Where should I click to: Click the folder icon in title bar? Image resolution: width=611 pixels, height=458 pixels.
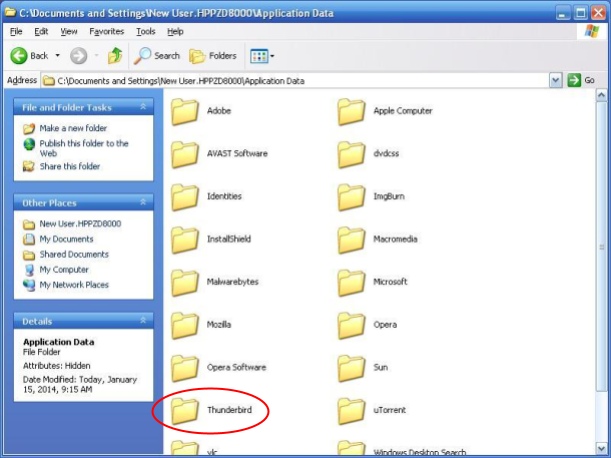(10, 12)
